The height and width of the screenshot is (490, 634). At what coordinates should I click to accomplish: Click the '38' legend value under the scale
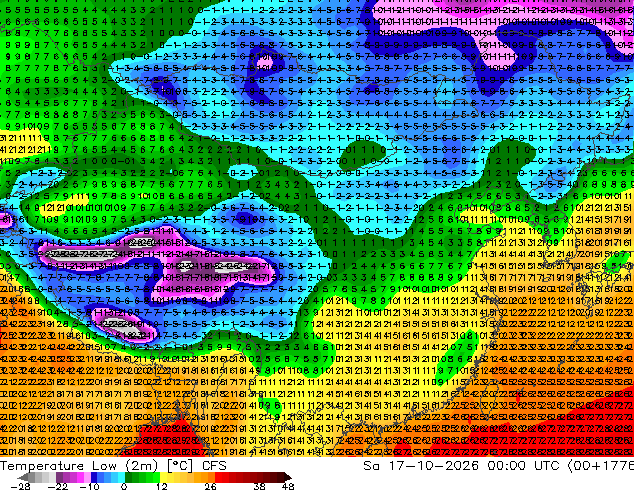(259, 486)
